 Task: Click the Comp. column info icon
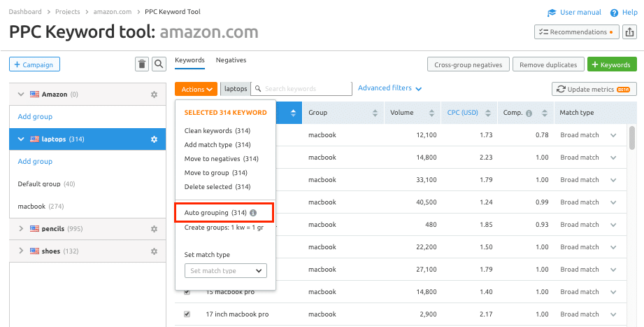[x=529, y=113]
